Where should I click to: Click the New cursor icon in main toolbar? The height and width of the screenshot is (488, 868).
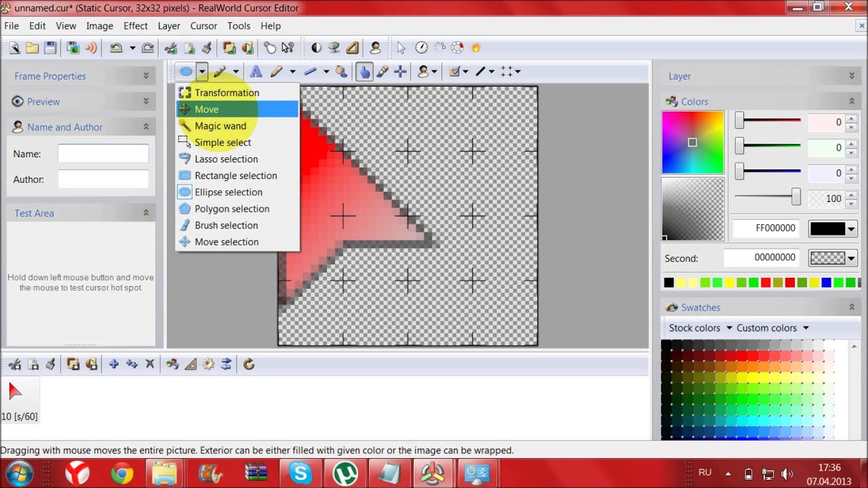15,48
